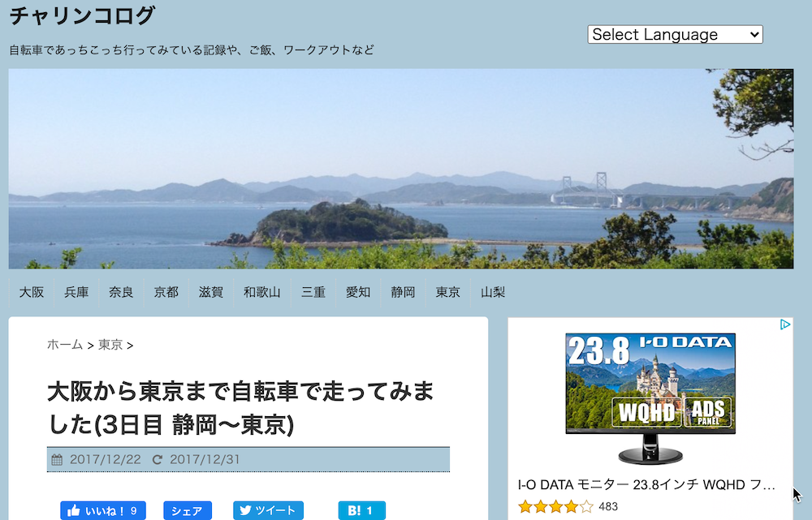Go to ホーム in the breadcrumb

point(65,345)
